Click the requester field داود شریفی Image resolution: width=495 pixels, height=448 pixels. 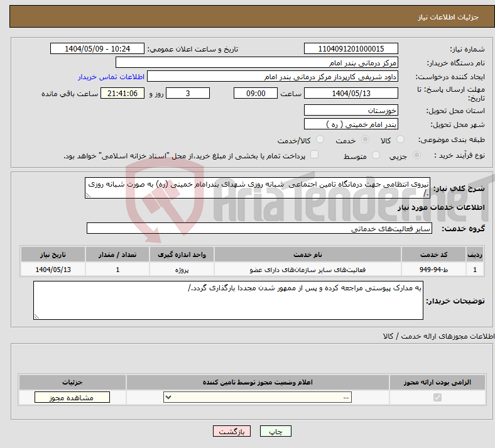(x=273, y=77)
